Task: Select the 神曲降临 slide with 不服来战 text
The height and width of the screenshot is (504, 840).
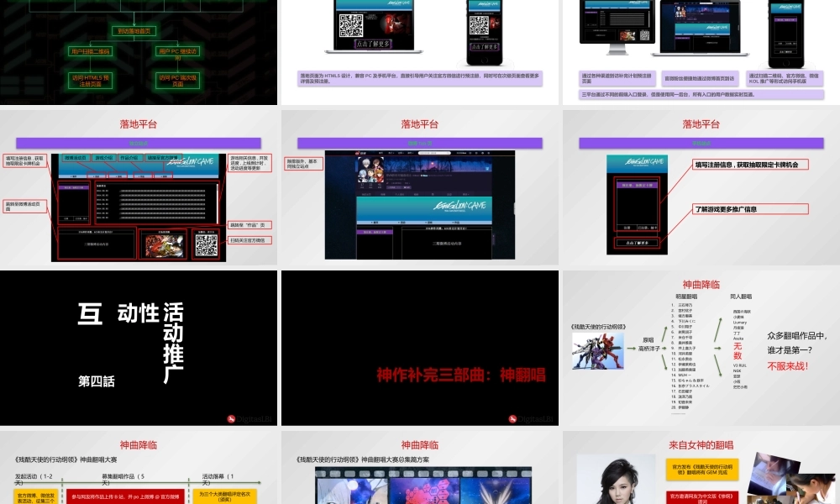Action: [701, 348]
